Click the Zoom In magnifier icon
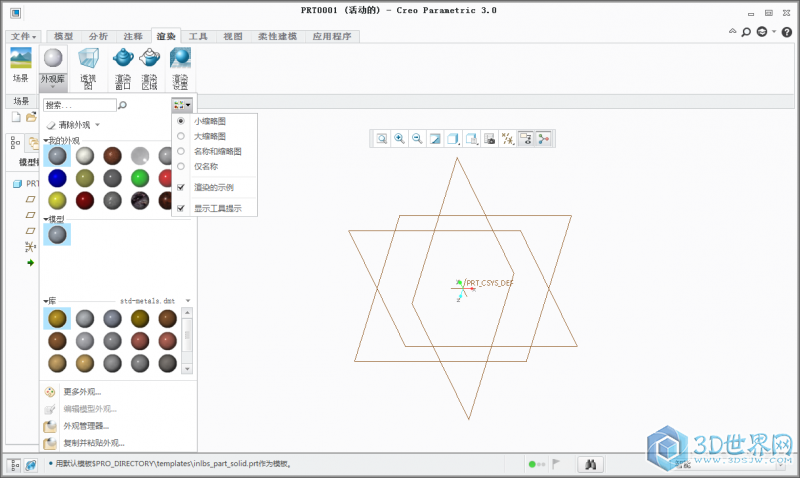 [399, 139]
